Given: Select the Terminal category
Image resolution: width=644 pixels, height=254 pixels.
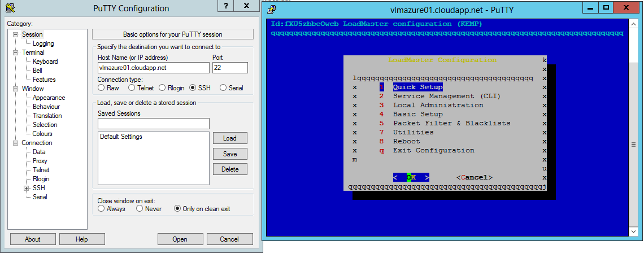Looking at the screenshot, I should [x=33, y=52].
